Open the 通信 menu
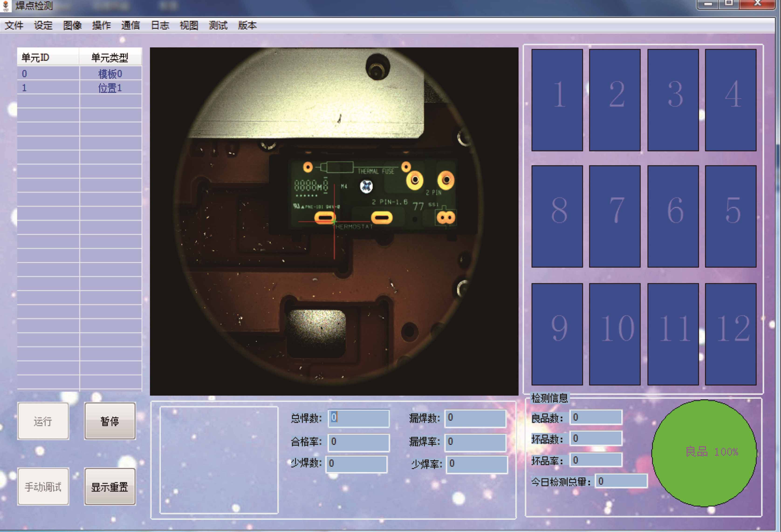This screenshot has width=781, height=532. click(130, 26)
